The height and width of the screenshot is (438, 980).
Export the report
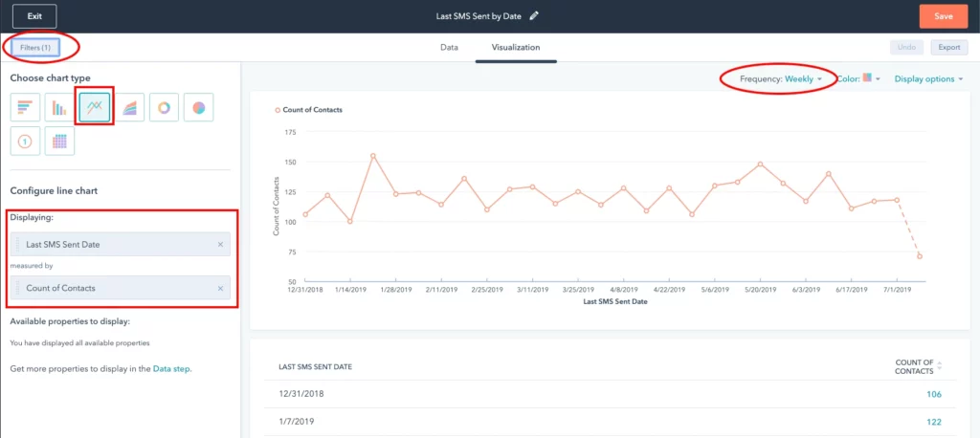click(949, 48)
